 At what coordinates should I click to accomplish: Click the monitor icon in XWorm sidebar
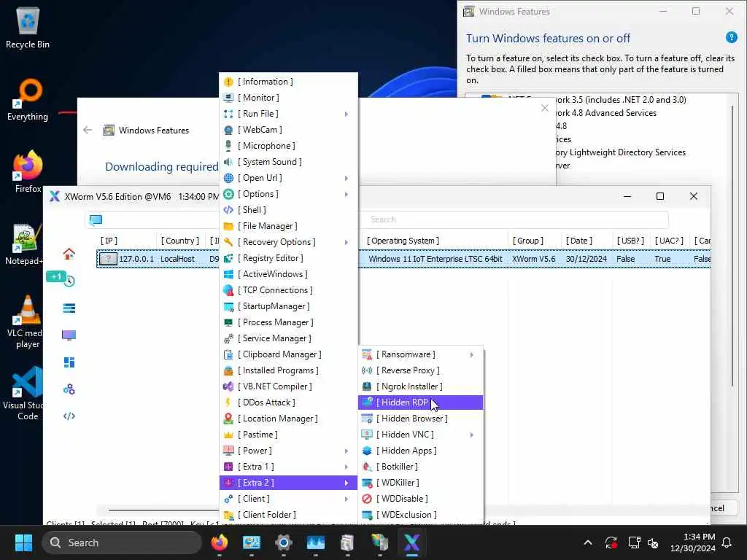(69, 335)
